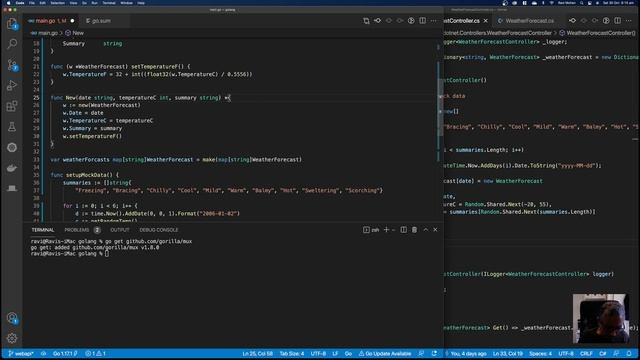Image resolution: width=640 pixels, height=360 pixels.
Task: Split the golang editor to the right
Action: (422, 21)
